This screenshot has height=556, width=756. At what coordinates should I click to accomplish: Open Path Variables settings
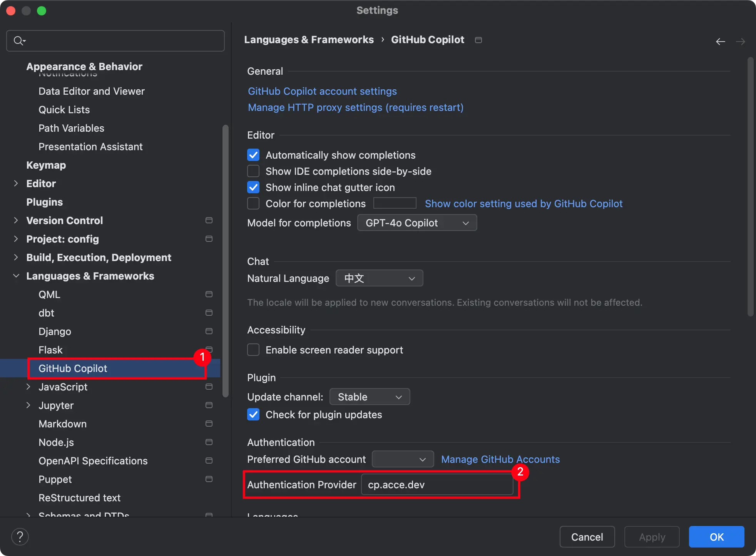(71, 128)
